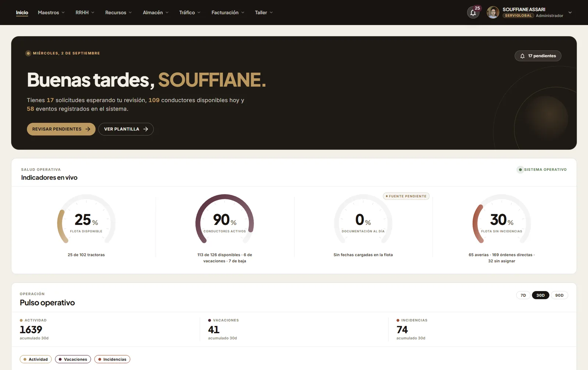Expand the Almacén menu
The width and height of the screenshot is (588, 370).
155,12
